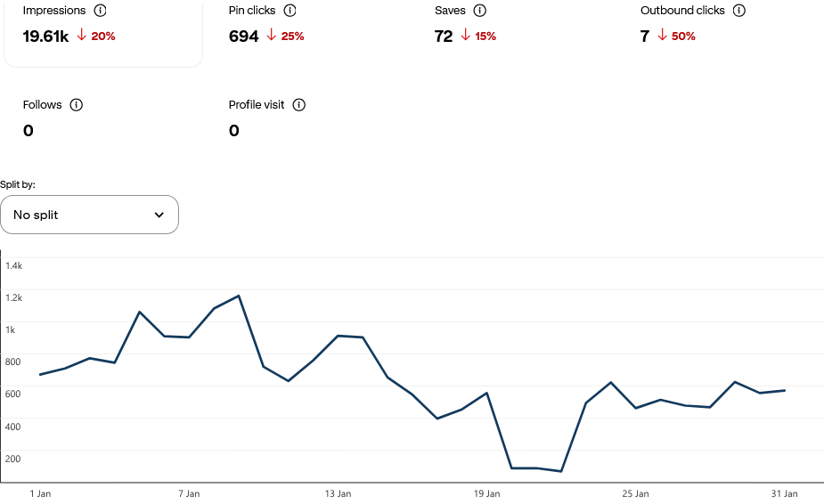Click the info icon beside Pin clicks
The image size is (824, 504).
click(x=290, y=11)
